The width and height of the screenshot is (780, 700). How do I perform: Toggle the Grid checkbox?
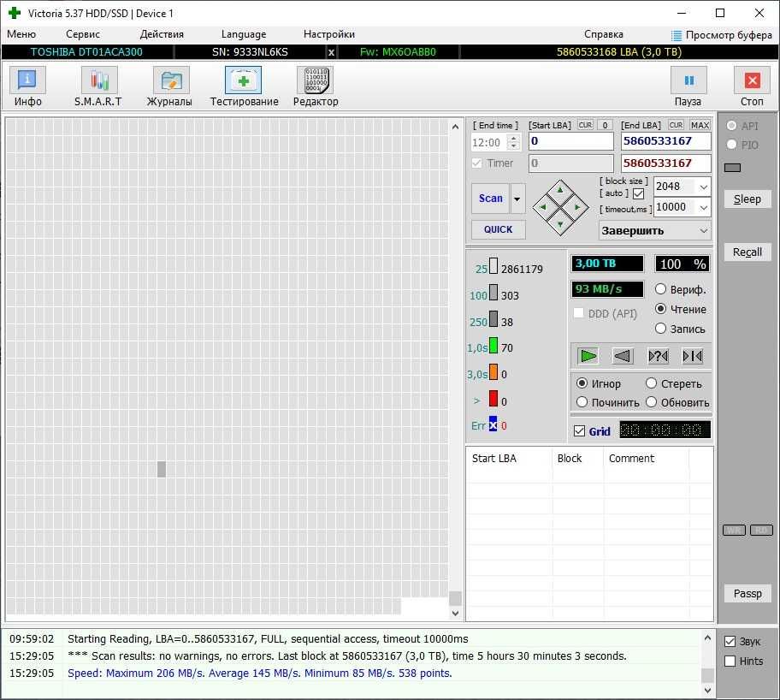(579, 431)
